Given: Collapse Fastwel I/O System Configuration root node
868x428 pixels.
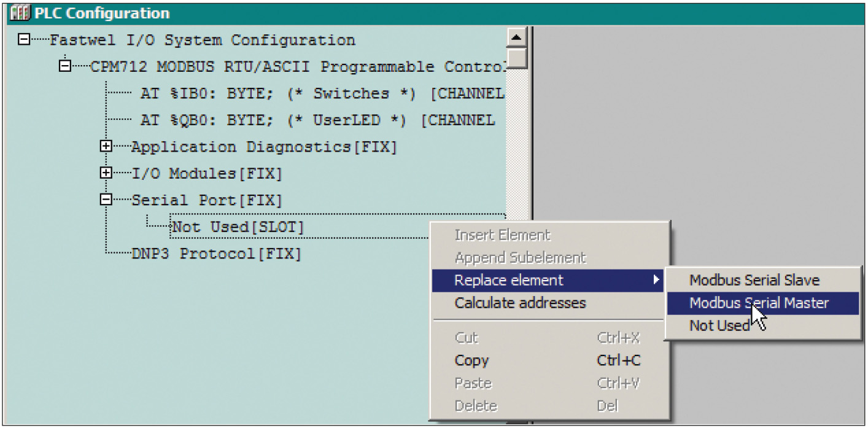Looking at the screenshot, I should (x=25, y=40).
